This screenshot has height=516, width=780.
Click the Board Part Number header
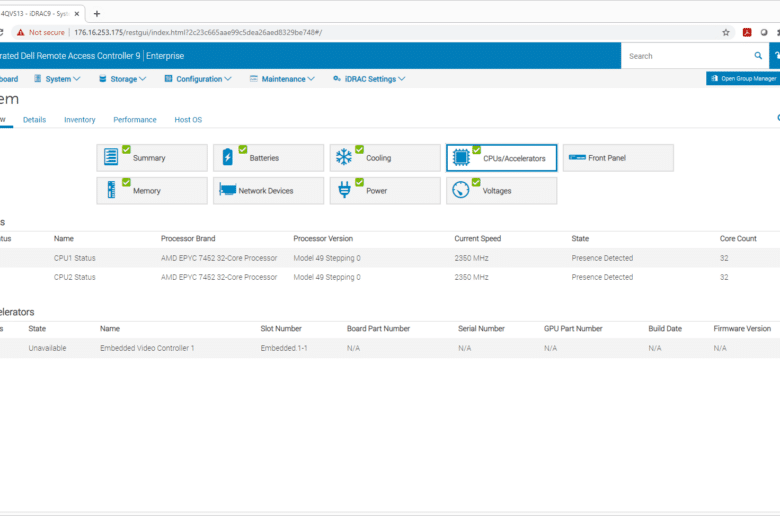(x=378, y=328)
